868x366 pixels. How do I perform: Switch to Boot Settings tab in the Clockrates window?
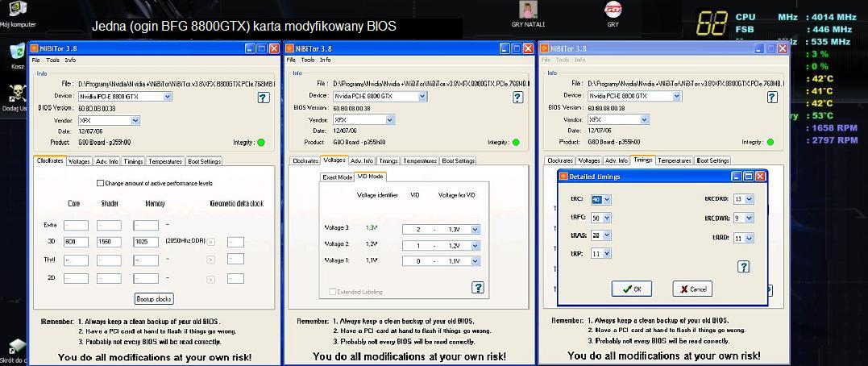[x=204, y=161]
